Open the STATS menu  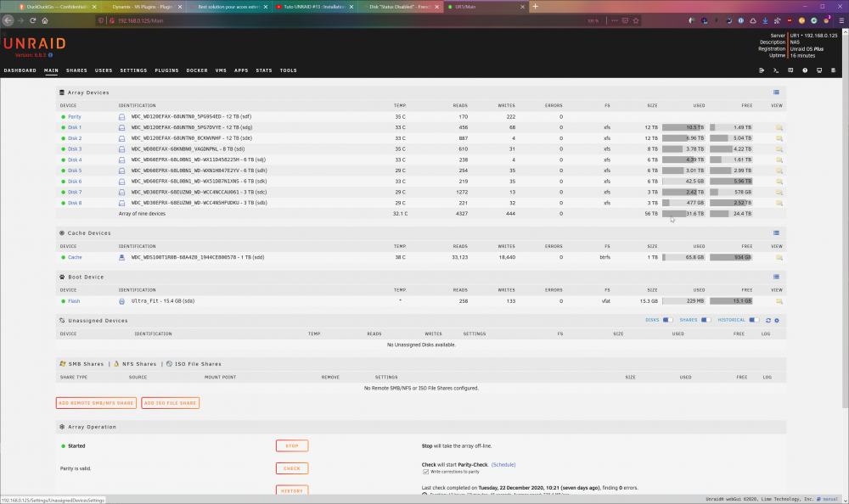[x=264, y=70]
